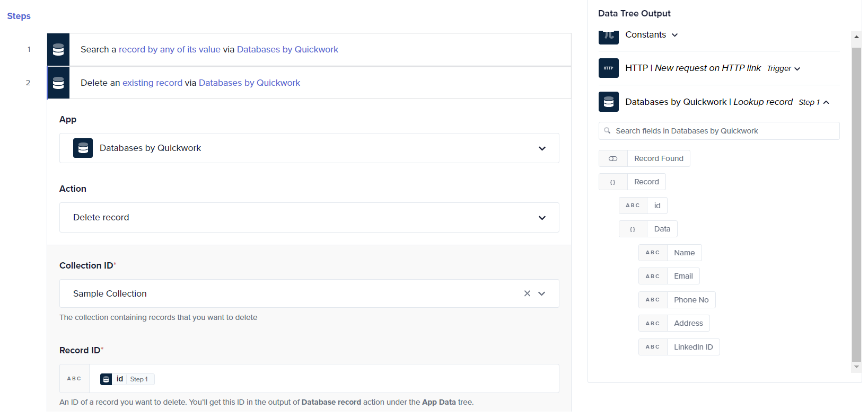Open the Action Delete record dropdown
The width and height of the screenshot is (868, 419).
point(309,218)
